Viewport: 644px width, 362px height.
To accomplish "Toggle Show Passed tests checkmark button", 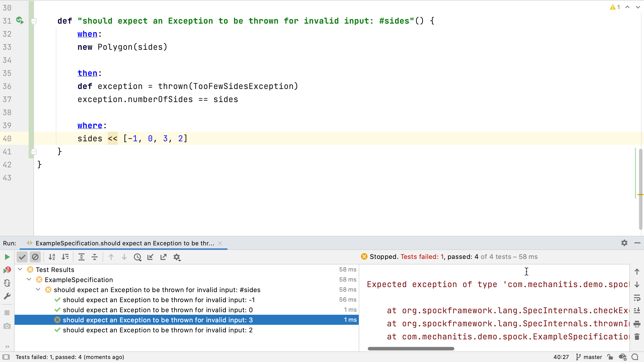I will click(22, 257).
